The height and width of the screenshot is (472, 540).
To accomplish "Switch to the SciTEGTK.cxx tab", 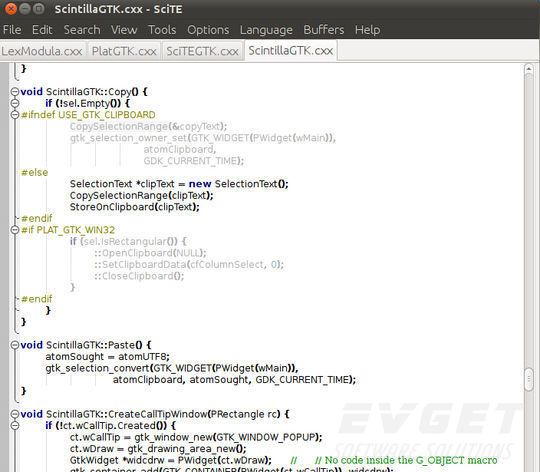I will click(x=202, y=51).
